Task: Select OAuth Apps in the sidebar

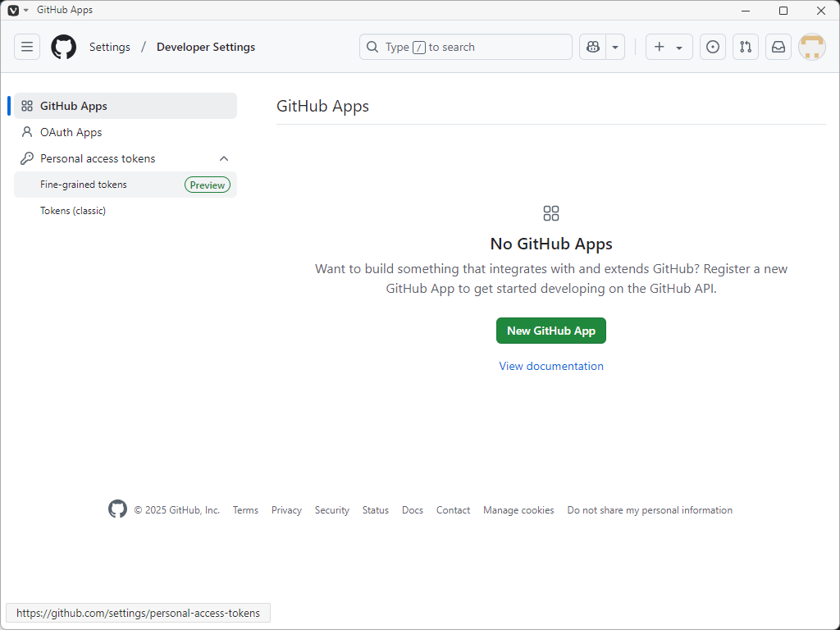Action: (x=71, y=132)
